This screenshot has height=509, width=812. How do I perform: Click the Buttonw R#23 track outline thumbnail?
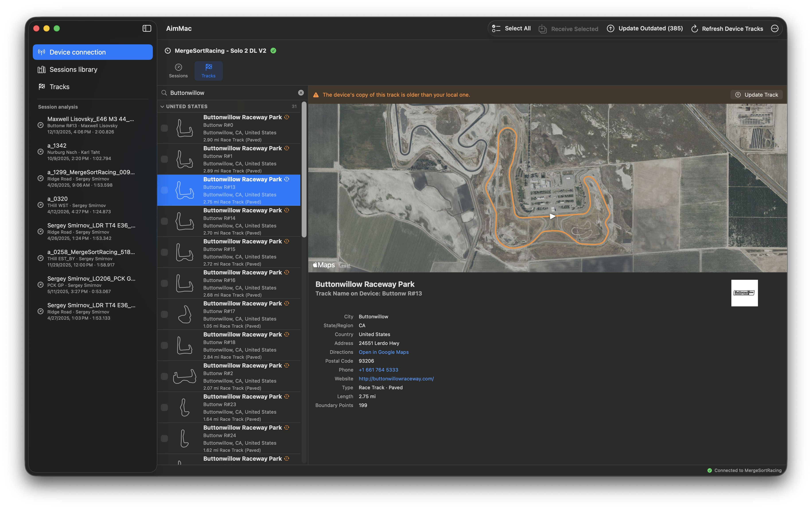[184, 407]
